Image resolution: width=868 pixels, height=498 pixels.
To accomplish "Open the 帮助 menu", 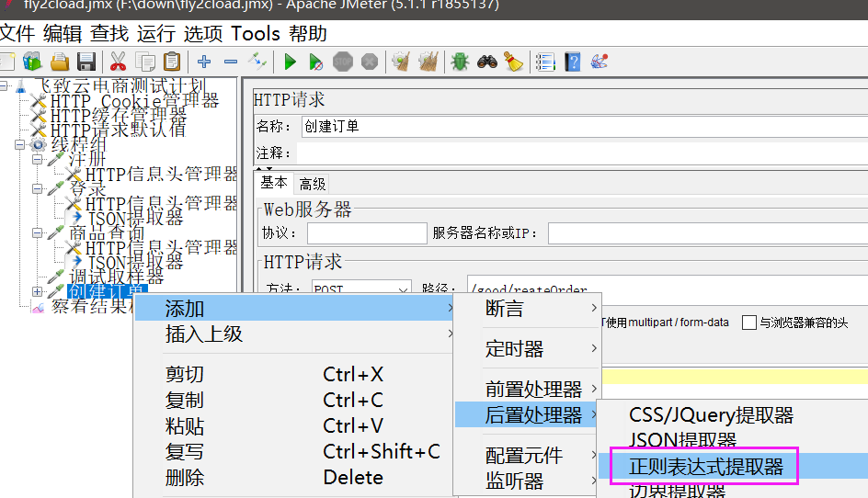I will click(308, 34).
